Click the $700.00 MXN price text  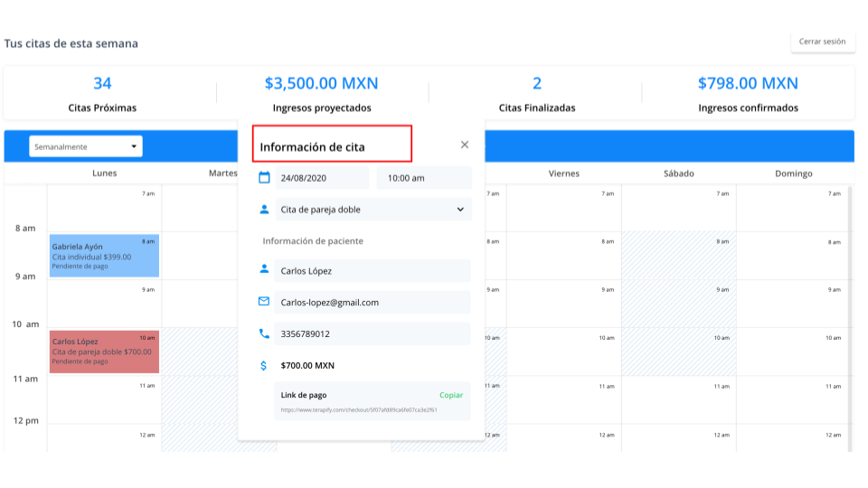click(307, 366)
